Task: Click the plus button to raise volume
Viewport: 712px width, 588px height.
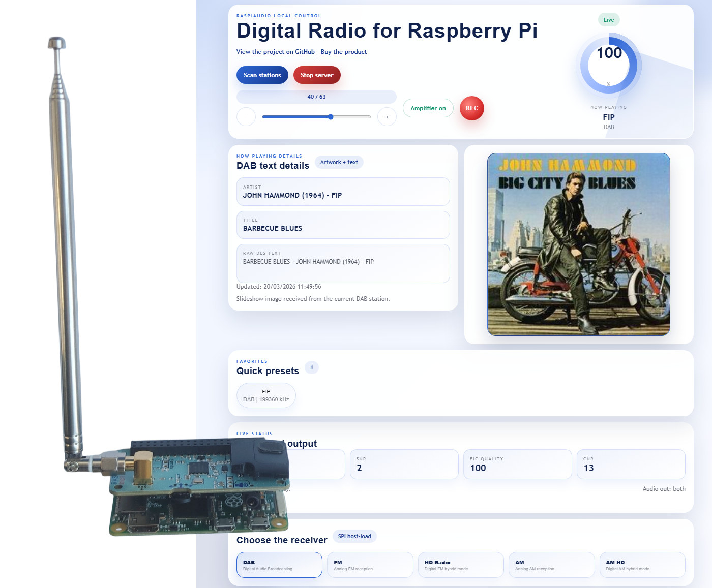Action: point(387,116)
